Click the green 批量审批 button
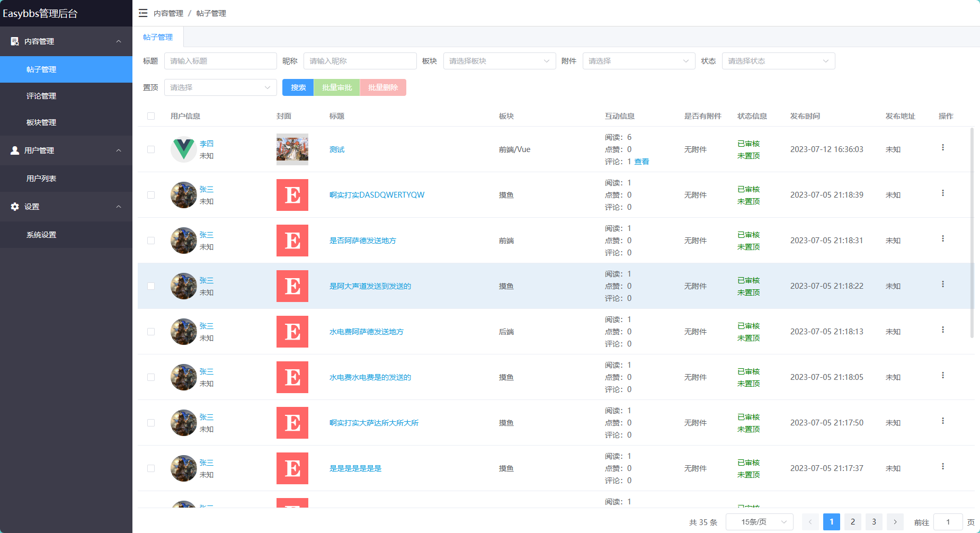Image resolution: width=980 pixels, height=533 pixels. pyautogui.click(x=337, y=87)
